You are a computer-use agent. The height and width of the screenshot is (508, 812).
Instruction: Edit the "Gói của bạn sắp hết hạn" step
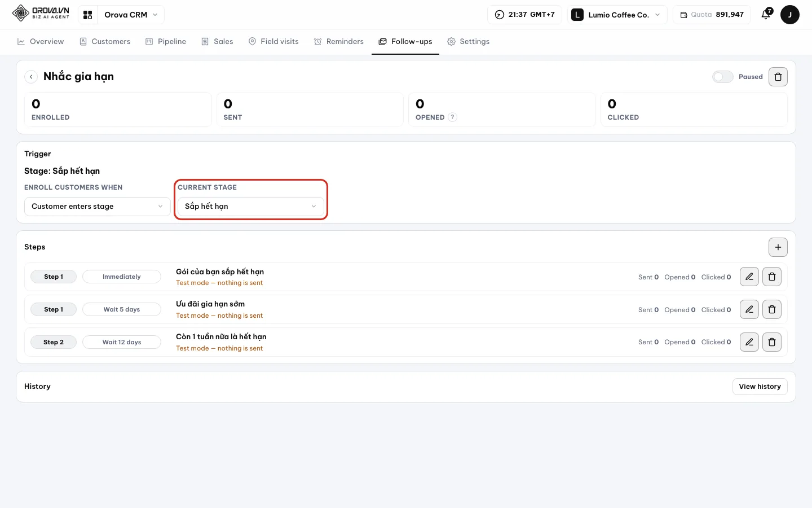749,277
